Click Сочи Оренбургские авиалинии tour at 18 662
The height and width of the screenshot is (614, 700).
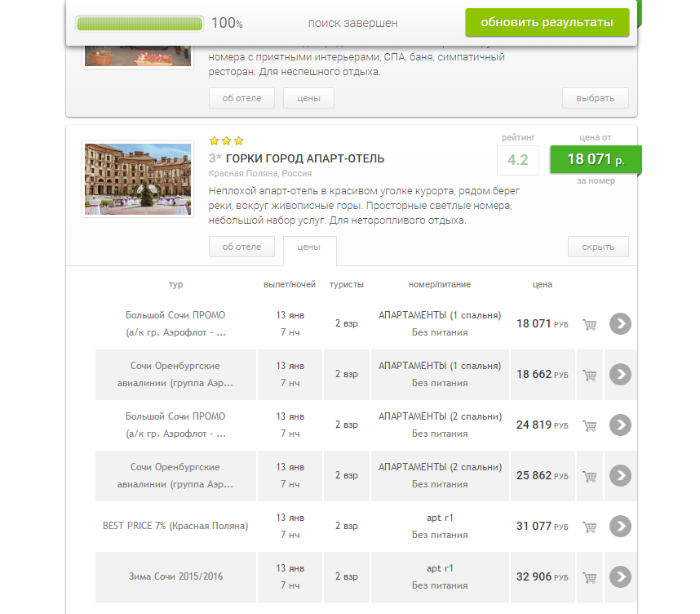coord(175,374)
